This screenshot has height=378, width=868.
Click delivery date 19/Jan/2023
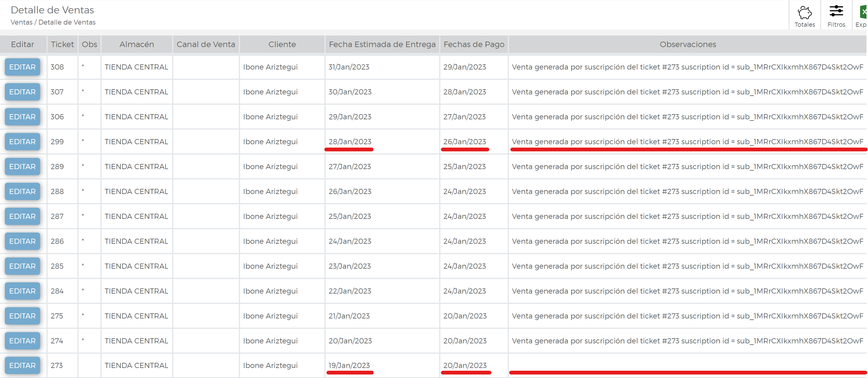click(x=349, y=366)
